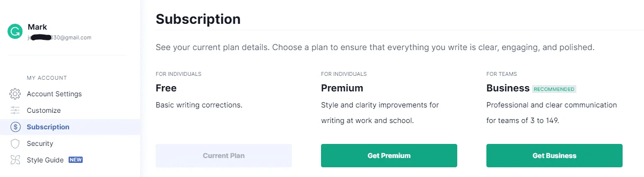
Task: Open the Account Settings menu item
Action: (x=54, y=94)
